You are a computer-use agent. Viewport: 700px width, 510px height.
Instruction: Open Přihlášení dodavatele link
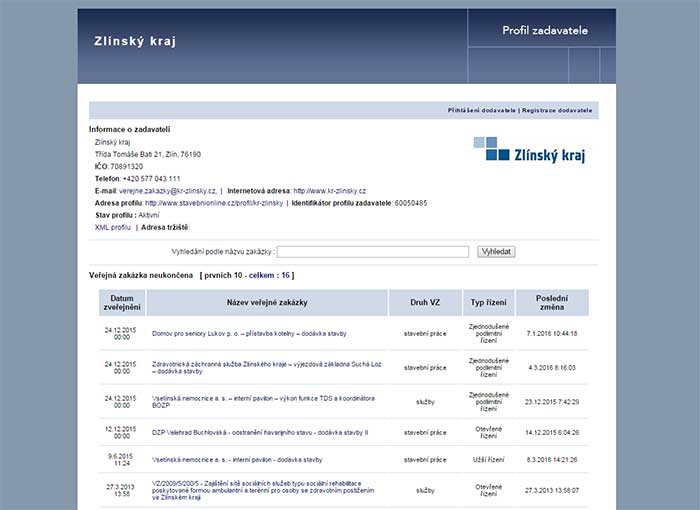(x=482, y=110)
